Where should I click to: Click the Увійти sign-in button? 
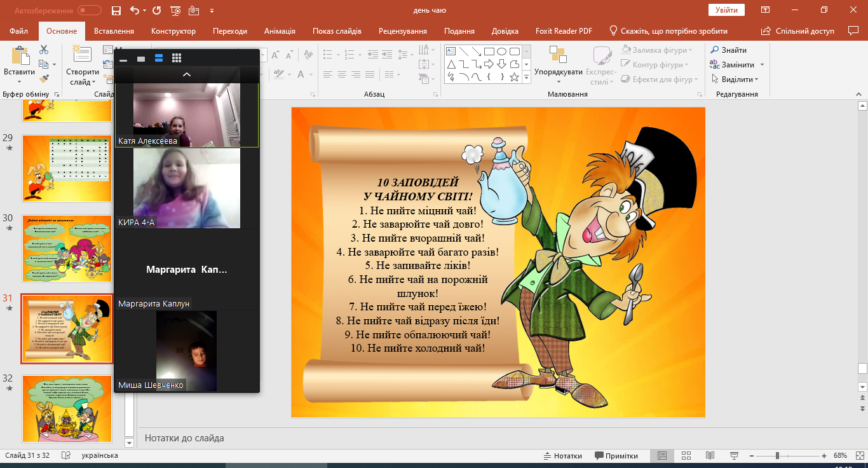click(726, 10)
